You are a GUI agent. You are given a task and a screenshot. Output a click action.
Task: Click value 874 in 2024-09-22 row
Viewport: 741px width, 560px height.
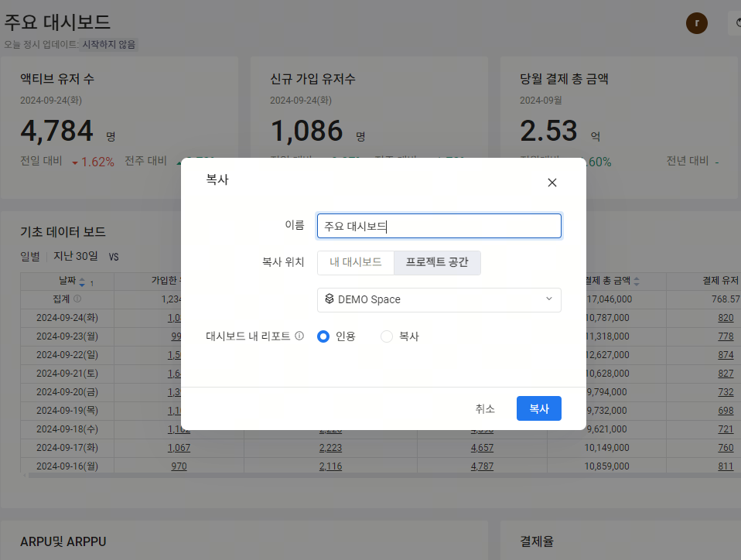pos(726,355)
